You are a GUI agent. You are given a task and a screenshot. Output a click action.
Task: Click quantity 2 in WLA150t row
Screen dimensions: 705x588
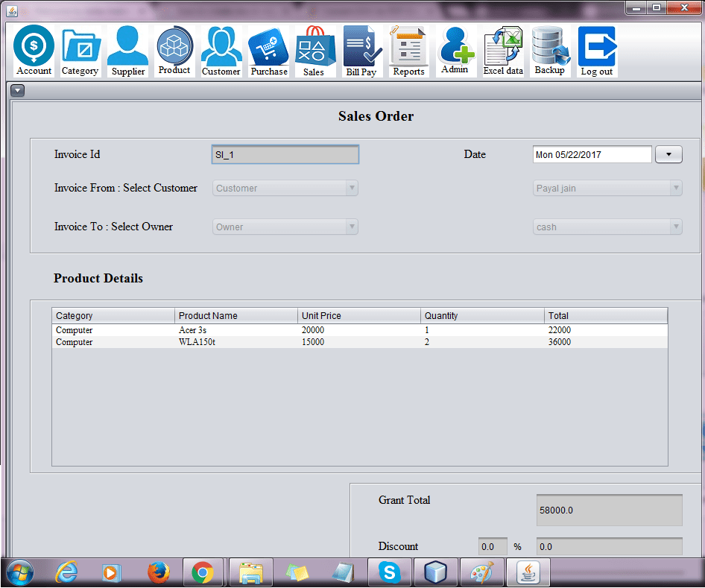pos(482,342)
